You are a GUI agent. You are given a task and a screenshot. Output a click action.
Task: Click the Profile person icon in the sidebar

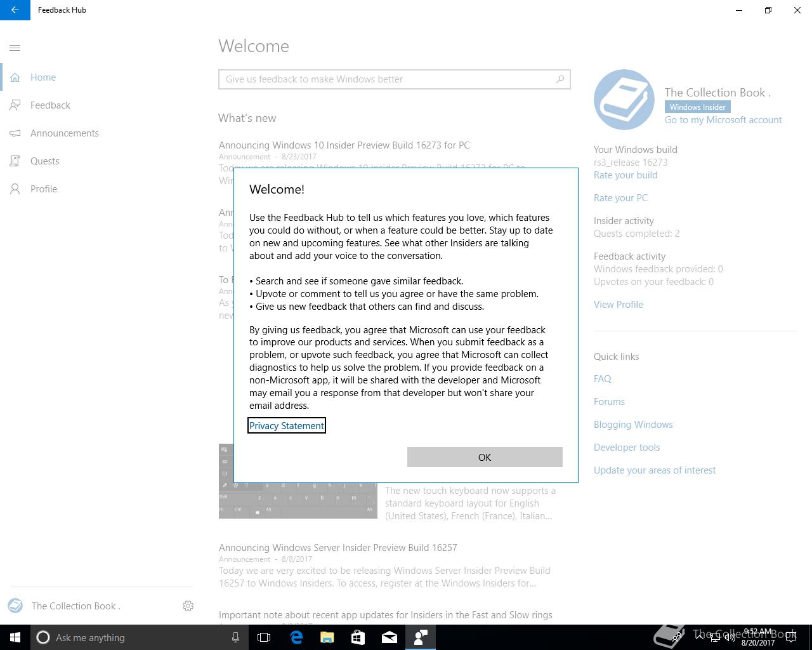15,189
